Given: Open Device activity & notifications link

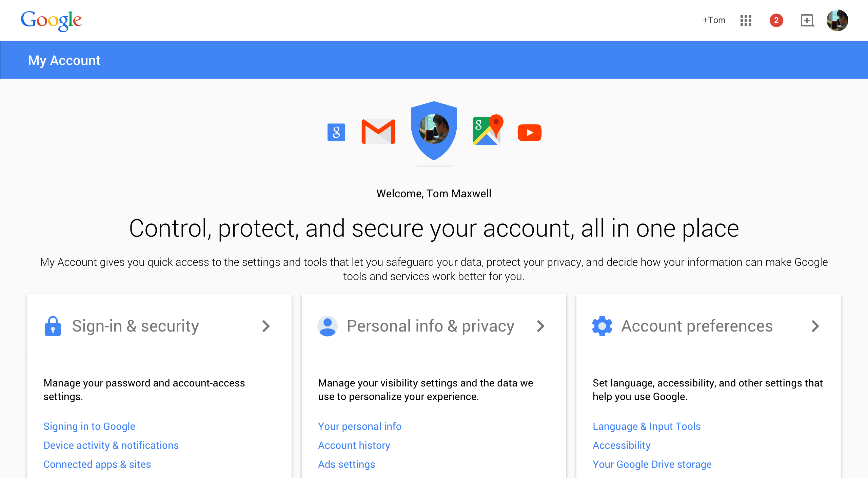Looking at the screenshot, I should pos(111,445).
